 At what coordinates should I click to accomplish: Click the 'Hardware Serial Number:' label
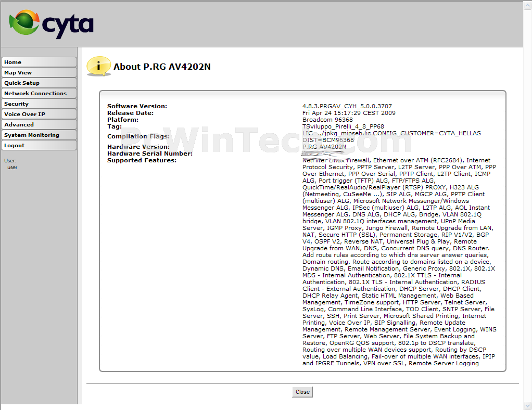coord(150,153)
